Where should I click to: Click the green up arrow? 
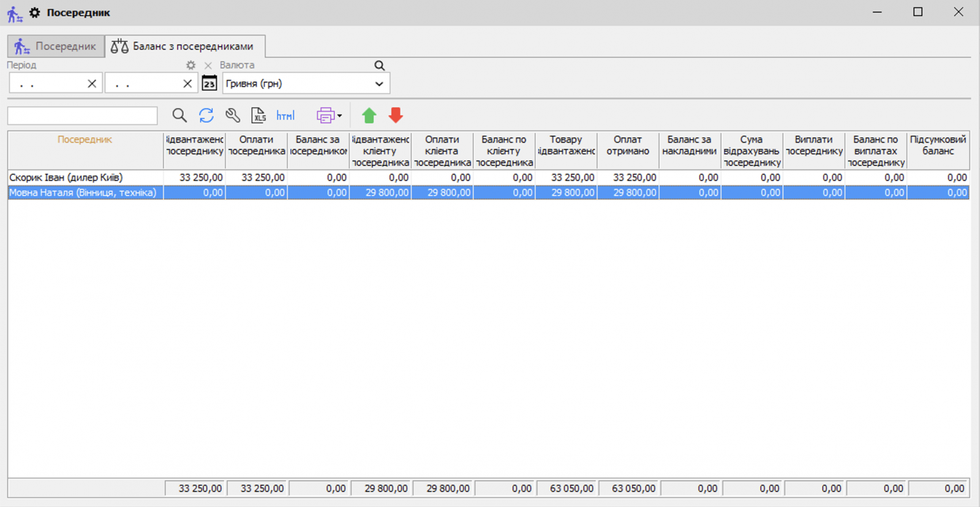point(369,115)
